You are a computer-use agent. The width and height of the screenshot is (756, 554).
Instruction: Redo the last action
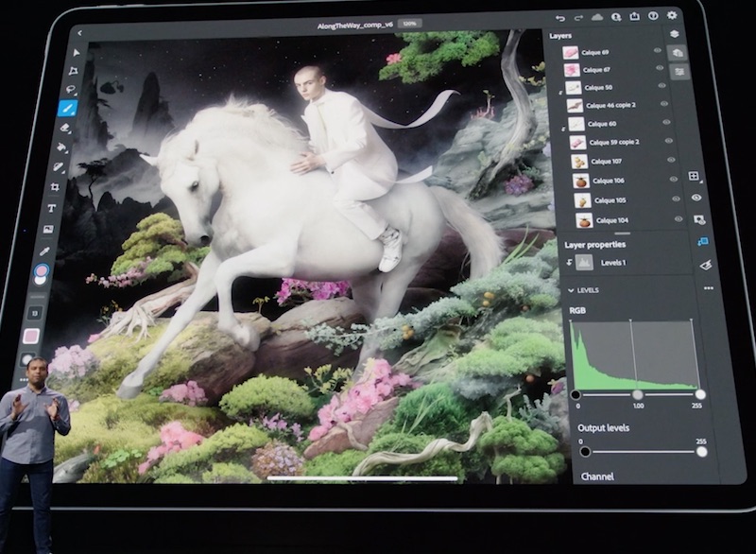(578, 18)
